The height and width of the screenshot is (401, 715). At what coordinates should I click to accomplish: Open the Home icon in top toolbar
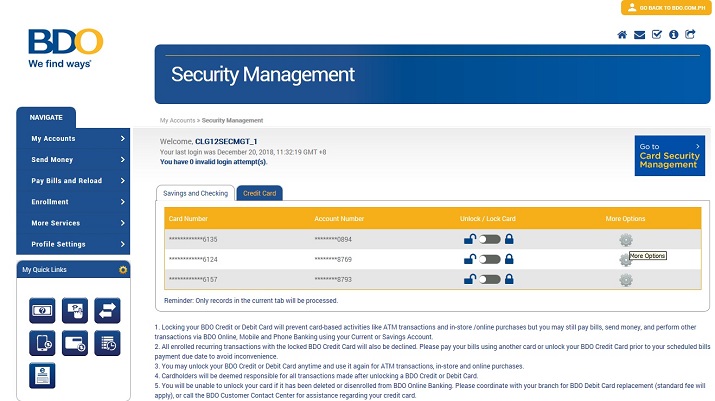[622, 35]
